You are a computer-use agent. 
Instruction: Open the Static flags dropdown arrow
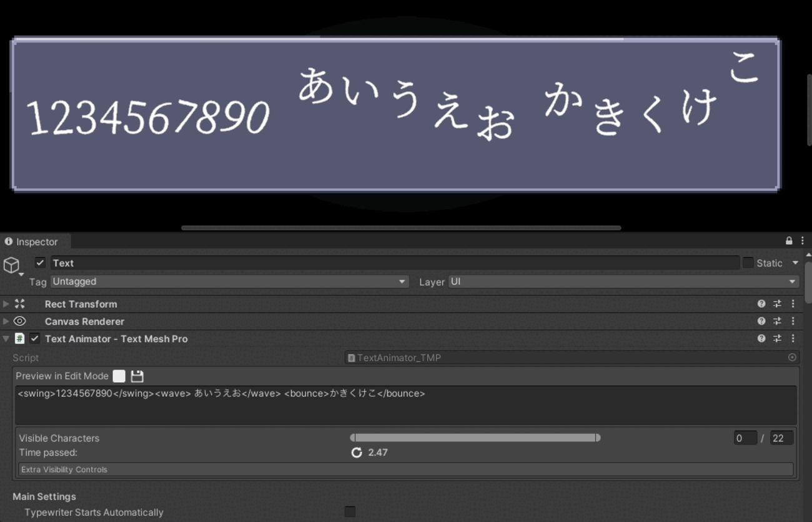(x=795, y=263)
